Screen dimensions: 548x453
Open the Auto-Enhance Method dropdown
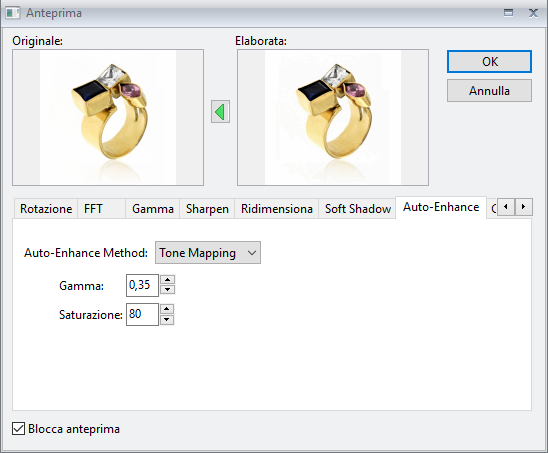coord(208,252)
